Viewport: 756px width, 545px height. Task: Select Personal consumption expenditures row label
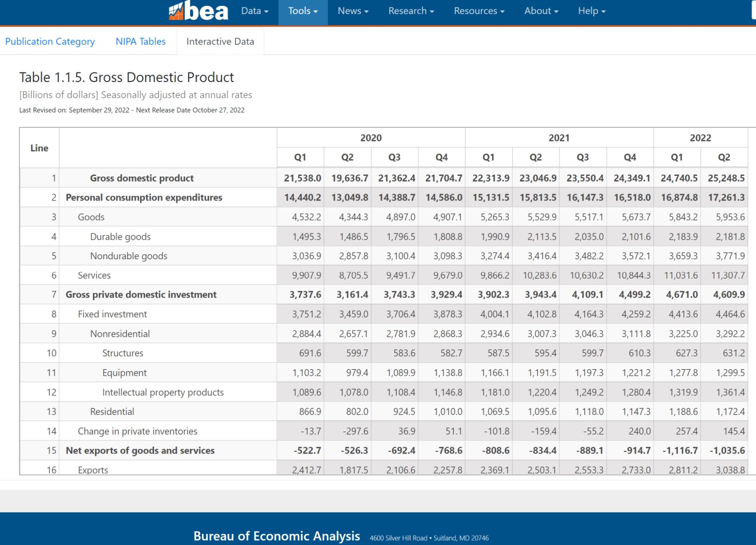point(144,197)
